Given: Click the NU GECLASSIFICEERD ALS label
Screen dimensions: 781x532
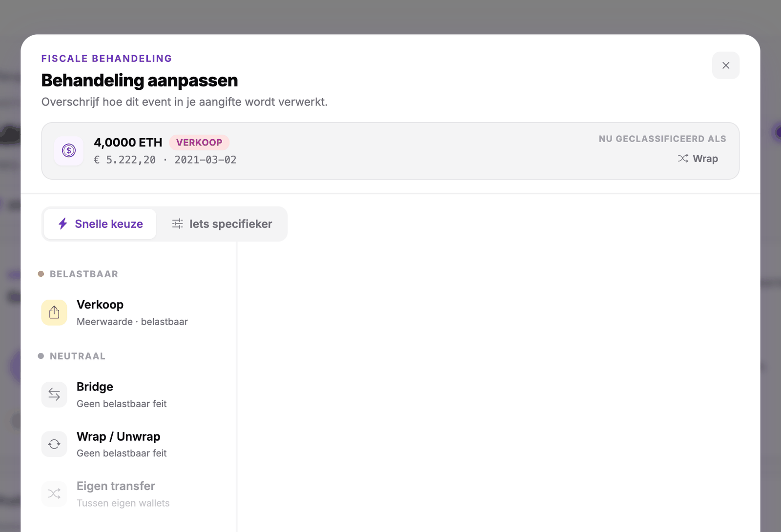Looking at the screenshot, I should click(662, 139).
